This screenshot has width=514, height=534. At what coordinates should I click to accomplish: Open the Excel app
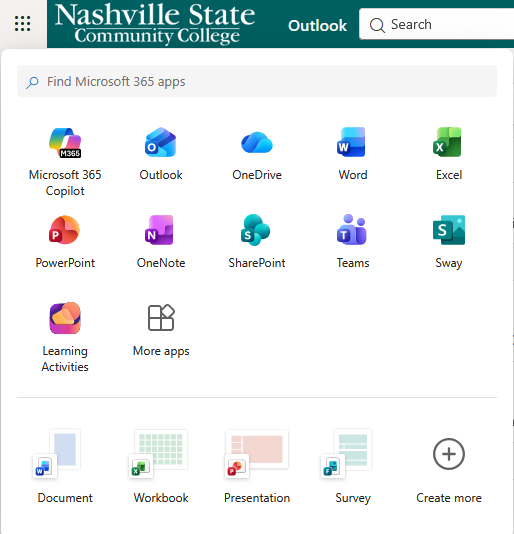pos(449,154)
